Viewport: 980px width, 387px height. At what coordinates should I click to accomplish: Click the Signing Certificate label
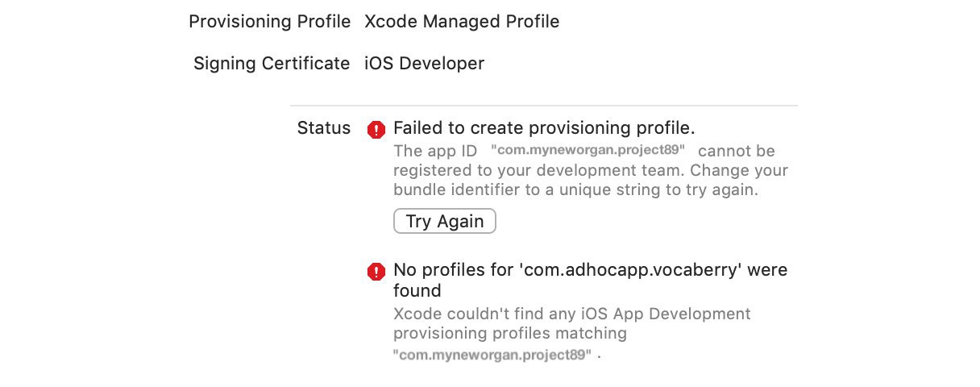point(272,64)
